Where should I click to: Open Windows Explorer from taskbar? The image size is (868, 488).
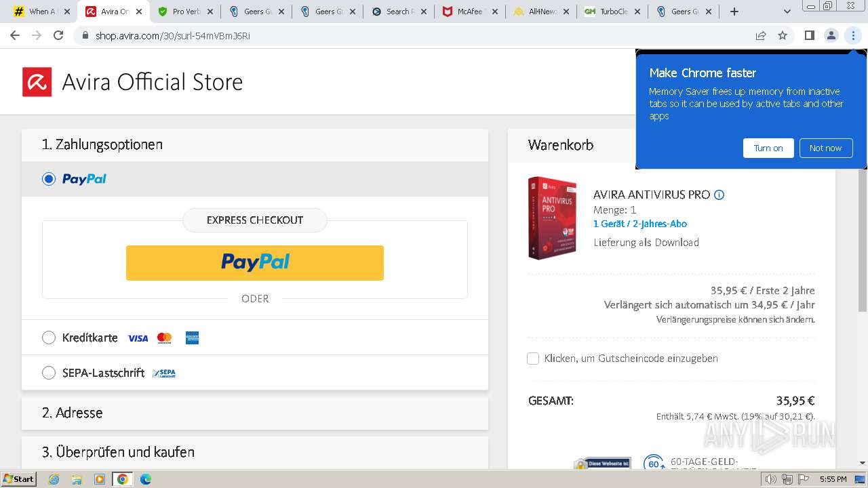[77, 479]
